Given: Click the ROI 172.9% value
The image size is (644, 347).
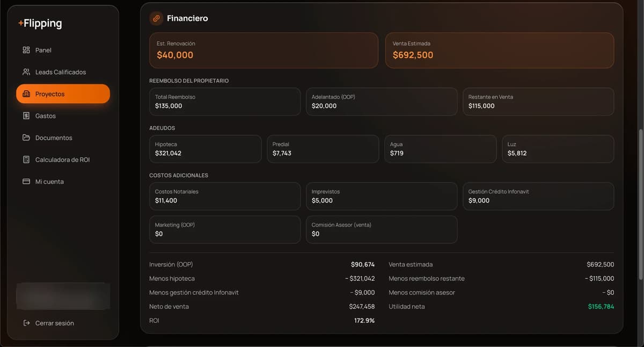Looking at the screenshot, I should 364,320.
